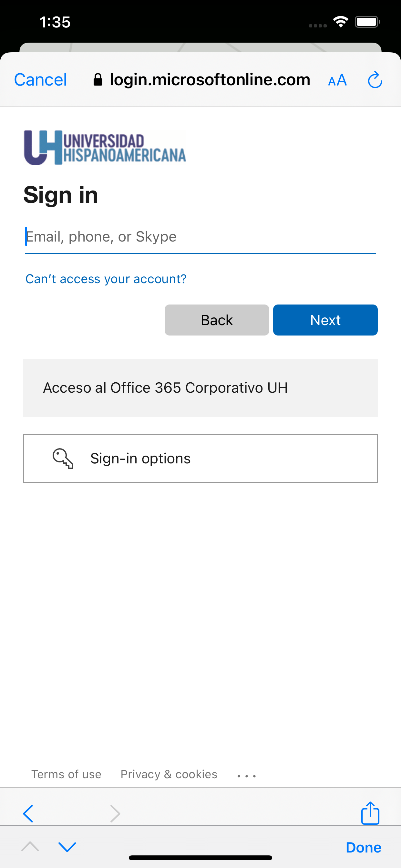The image size is (401, 868).
Task: Tap the reload page icon
Action: 375,80
